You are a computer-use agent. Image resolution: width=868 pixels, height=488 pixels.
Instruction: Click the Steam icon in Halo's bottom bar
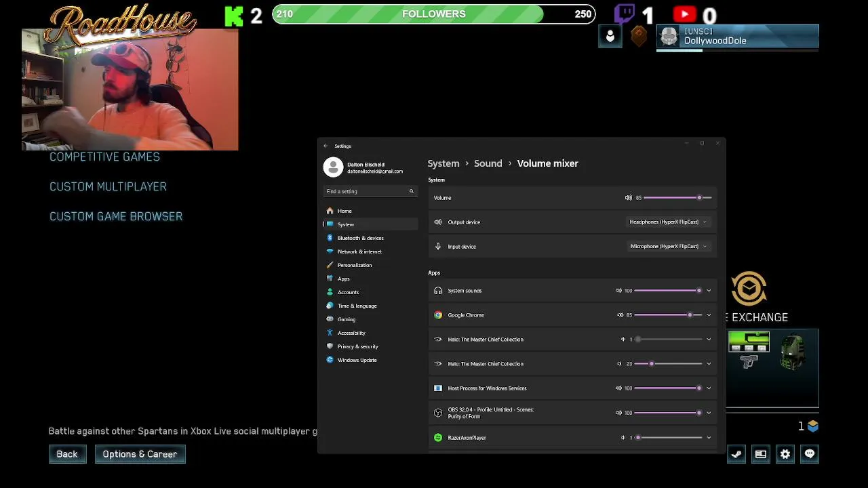coord(736,454)
